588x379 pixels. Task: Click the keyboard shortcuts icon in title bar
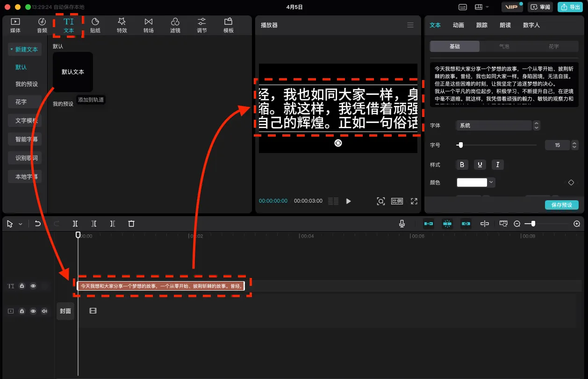coord(463,7)
